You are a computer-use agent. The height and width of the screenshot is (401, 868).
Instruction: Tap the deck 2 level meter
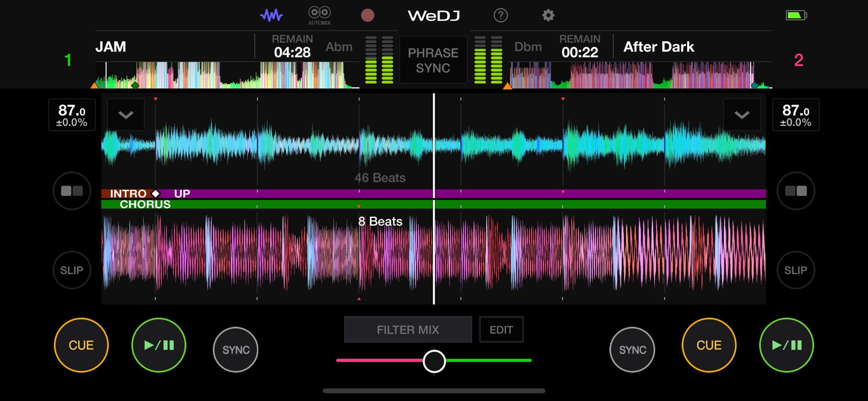pyautogui.click(x=488, y=60)
